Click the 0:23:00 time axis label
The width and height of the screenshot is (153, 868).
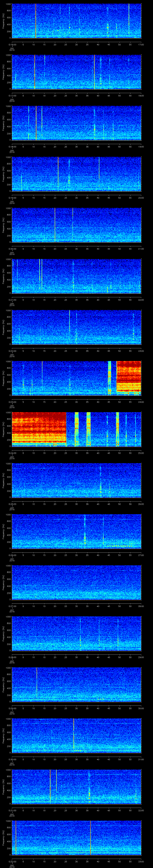12,402
